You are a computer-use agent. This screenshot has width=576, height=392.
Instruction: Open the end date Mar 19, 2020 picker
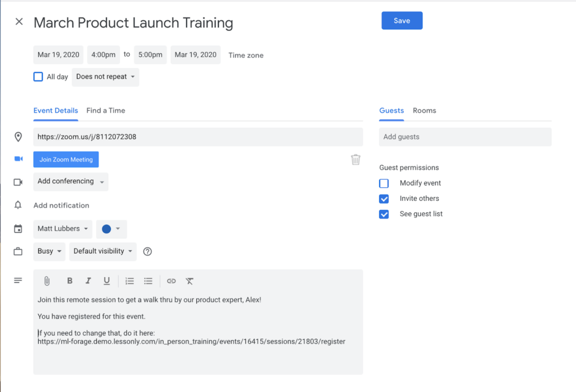[195, 55]
